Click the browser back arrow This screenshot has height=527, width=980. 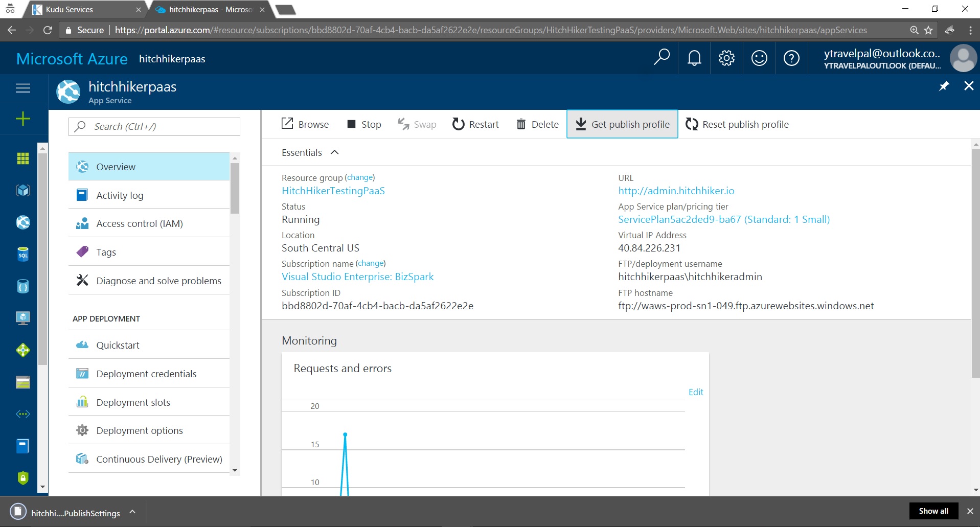tap(11, 30)
